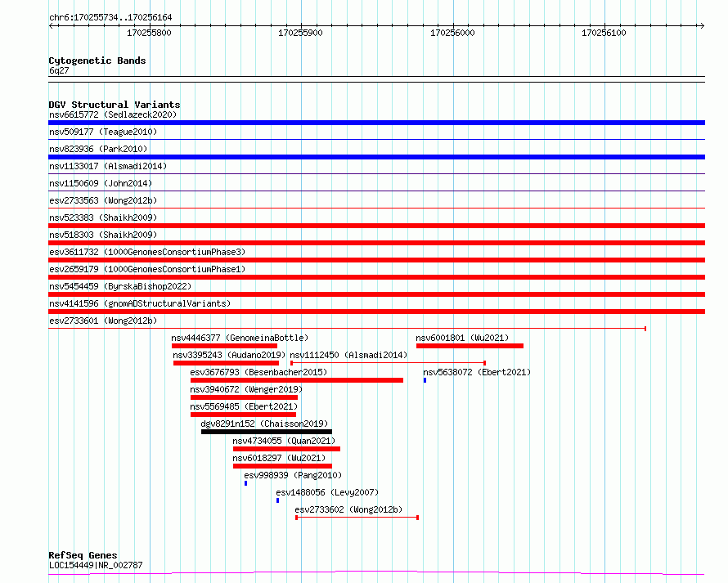
Task: Select the nsv509177 (Teague2010) variant label
Action: point(103,132)
